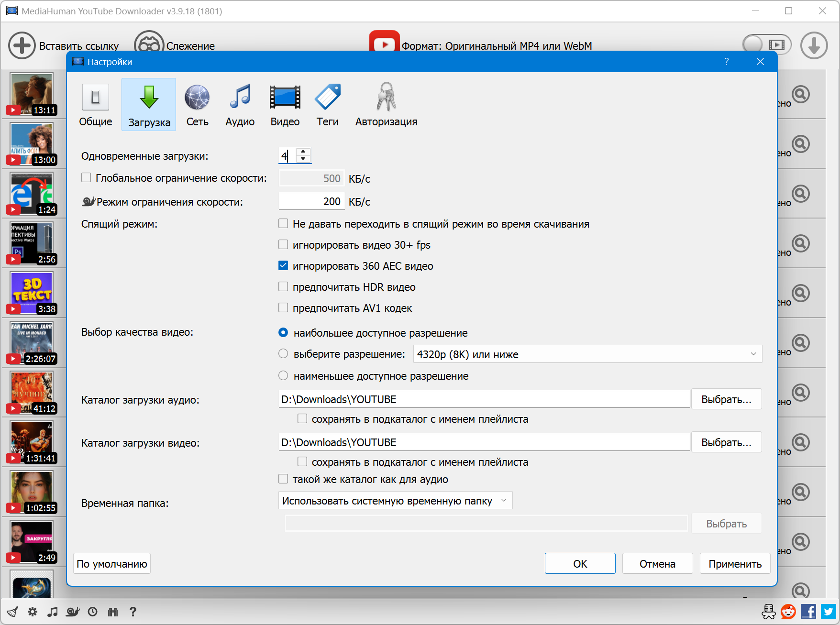The width and height of the screenshot is (840, 625).
Task: Enable предпочитать HDR видео checkbox
Action: click(x=283, y=287)
